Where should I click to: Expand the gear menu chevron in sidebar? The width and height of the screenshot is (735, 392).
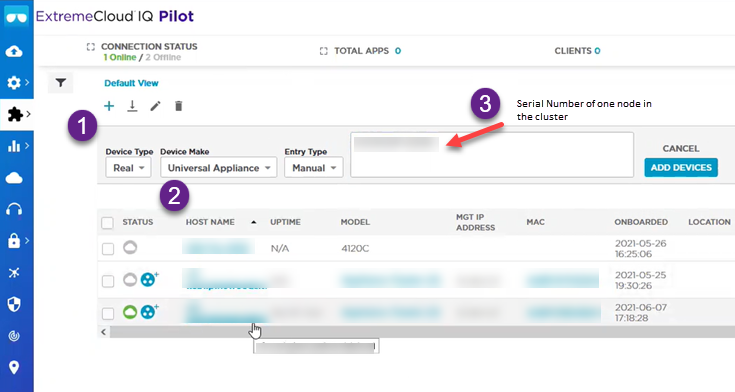coord(27,83)
